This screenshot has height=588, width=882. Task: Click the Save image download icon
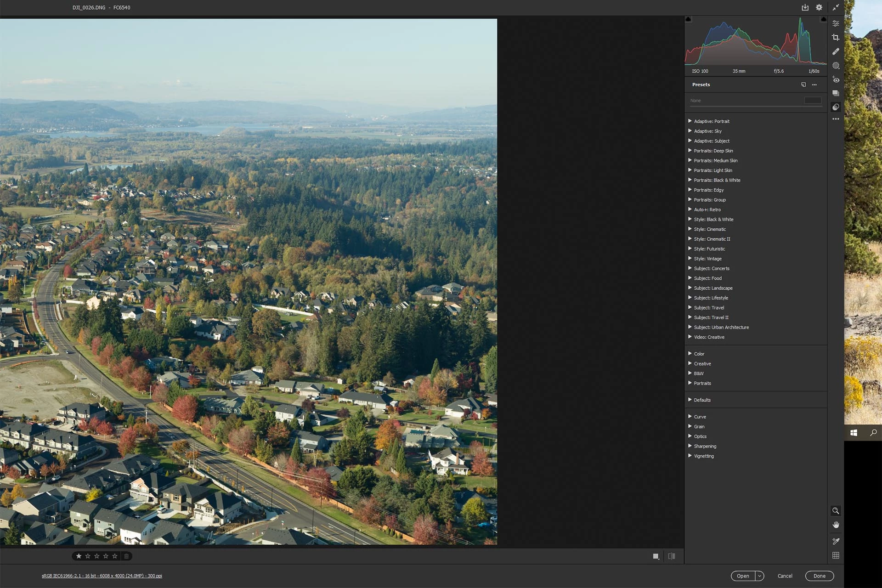coord(805,7)
